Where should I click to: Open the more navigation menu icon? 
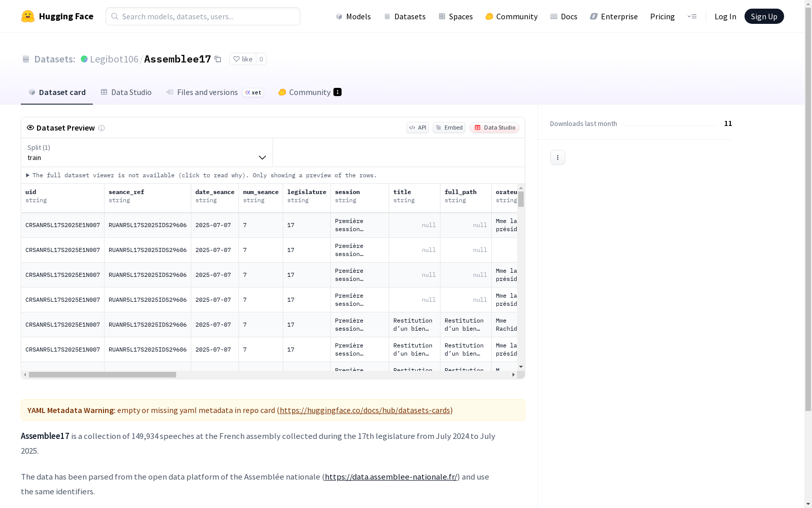(692, 16)
